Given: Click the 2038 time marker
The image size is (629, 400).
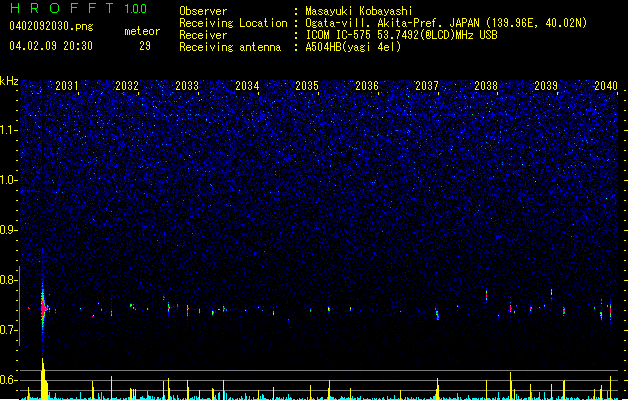Looking at the screenshot, I should tap(486, 85).
